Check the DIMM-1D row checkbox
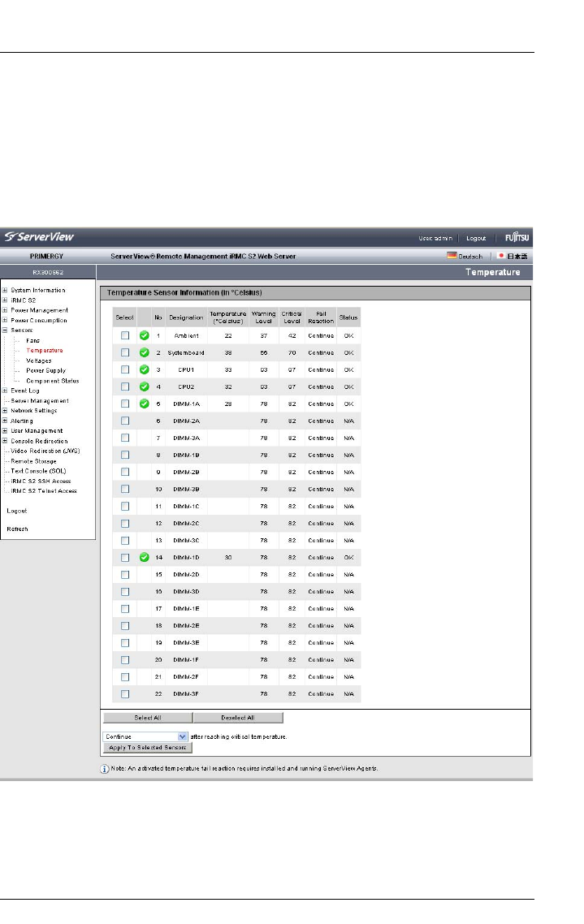This screenshot has width=584, height=924. (x=125, y=558)
